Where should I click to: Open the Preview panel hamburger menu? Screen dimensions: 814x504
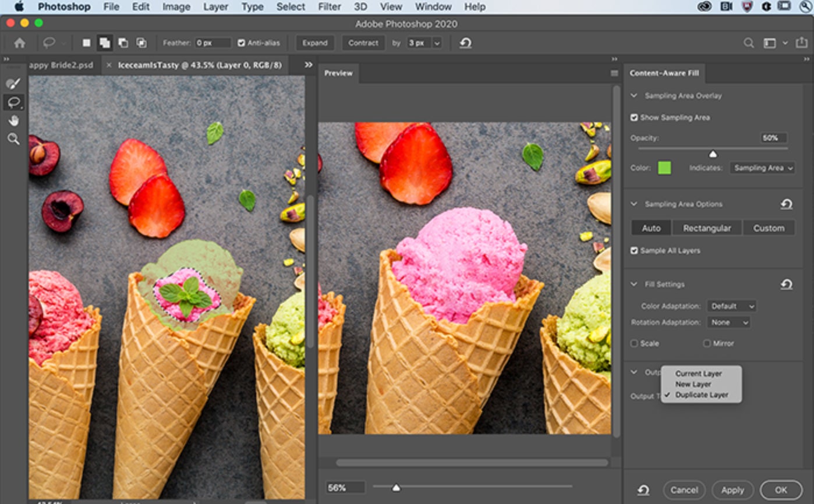point(614,73)
